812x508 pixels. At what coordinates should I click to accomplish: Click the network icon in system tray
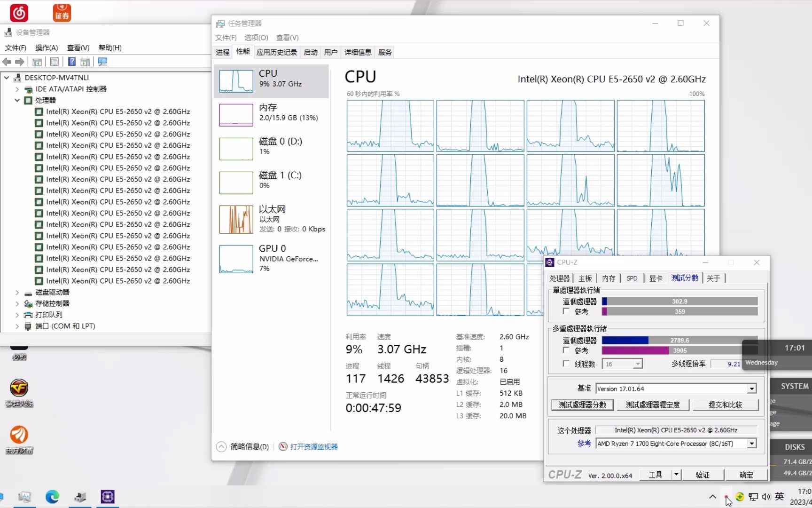pyautogui.click(x=753, y=497)
